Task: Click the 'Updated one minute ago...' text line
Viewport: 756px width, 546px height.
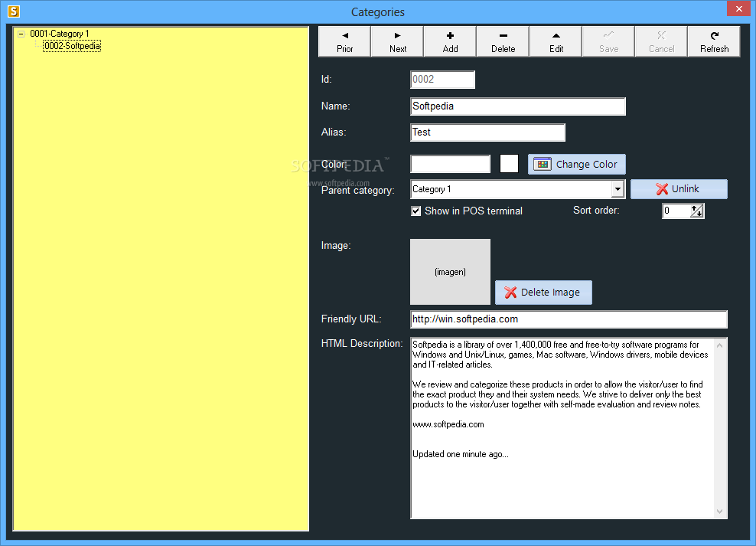Action: [x=461, y=454]
